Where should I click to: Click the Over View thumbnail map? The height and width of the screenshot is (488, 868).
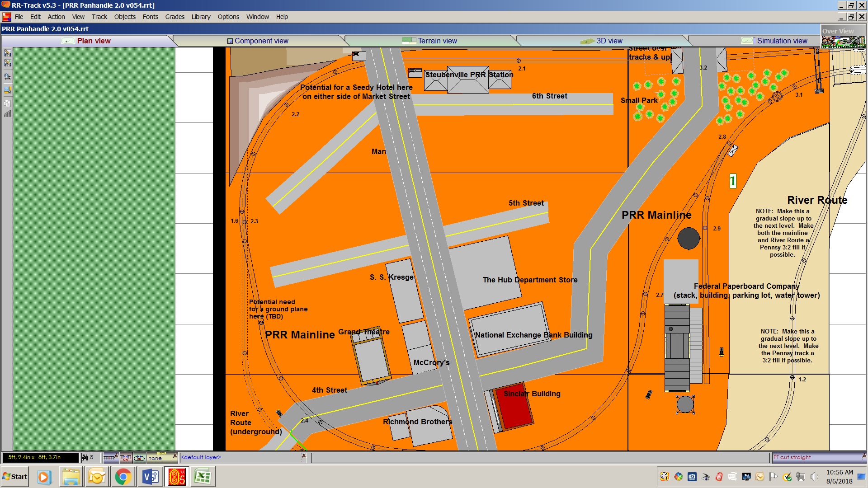(x=843, y=42)
